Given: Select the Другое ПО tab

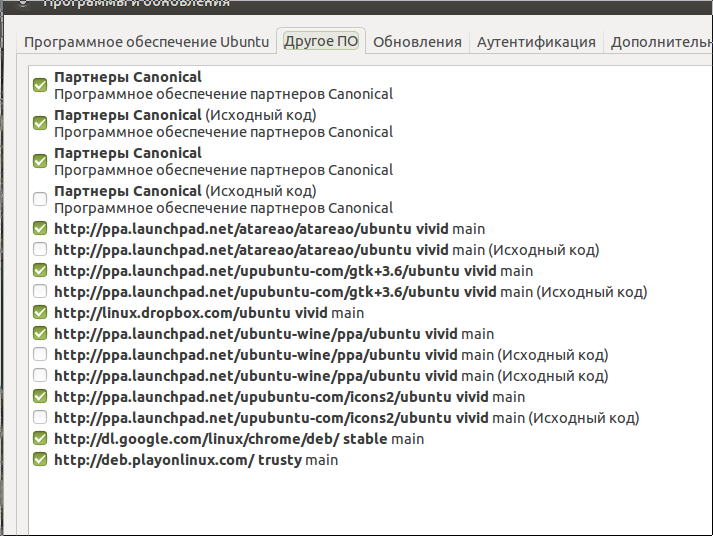Looking at the screenshot, I should pos(321,41).
